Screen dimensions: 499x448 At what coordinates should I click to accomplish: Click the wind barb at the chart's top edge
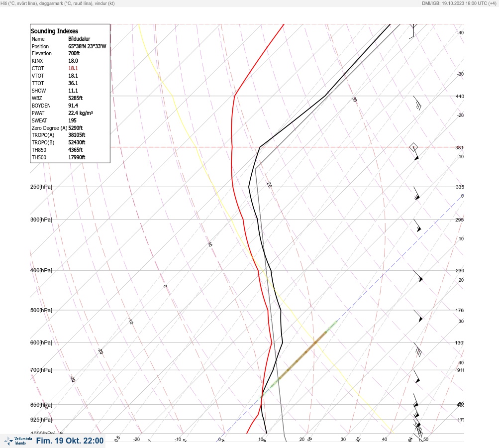[413, 31]
